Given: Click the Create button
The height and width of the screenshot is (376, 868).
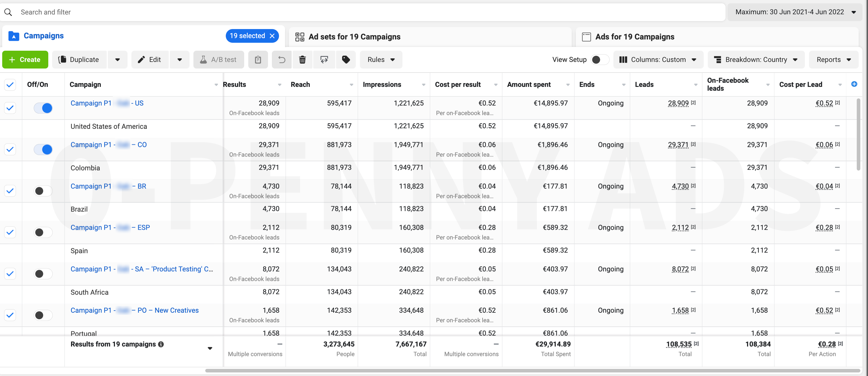Looking at the screenshot, I should [x=25, y=59].
